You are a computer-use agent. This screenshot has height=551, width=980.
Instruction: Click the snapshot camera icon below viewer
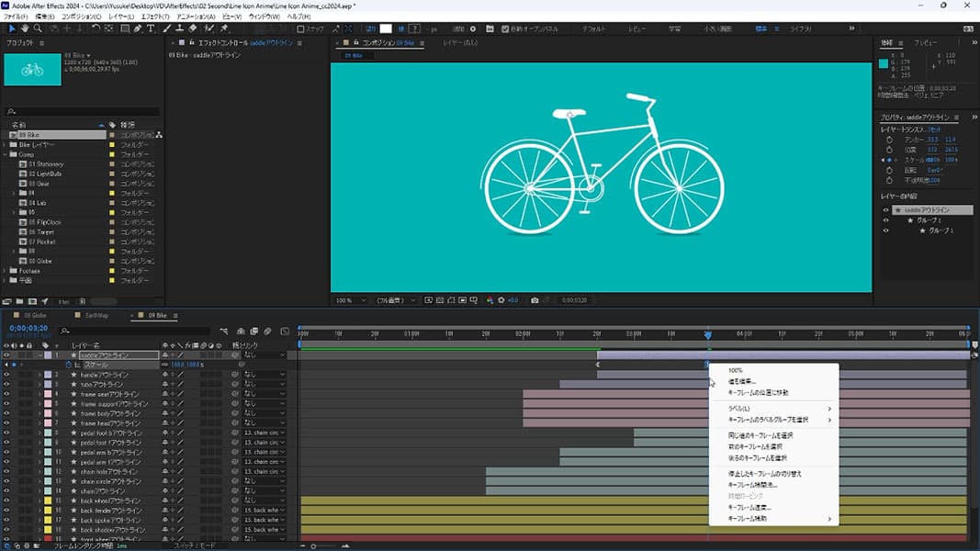pos(535,300)
